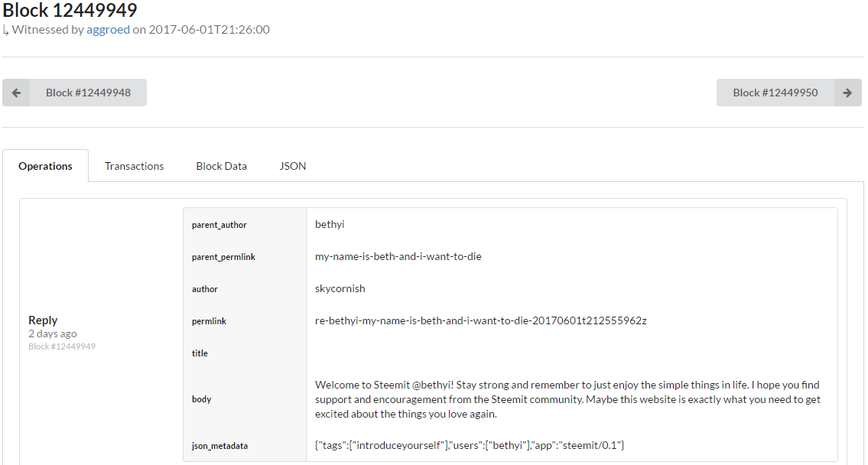This screenshot has height=465, width=868.
Task: Click the witnessed date 2017-06-01T21:26:00
Action: pos(209,30)
